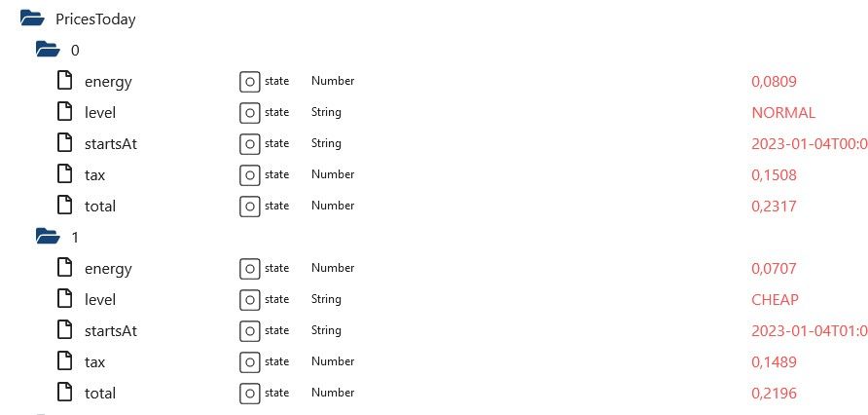868x415 pixels.
Task: Select the tax entry in folder 0
Action: (x=94, y=174)
